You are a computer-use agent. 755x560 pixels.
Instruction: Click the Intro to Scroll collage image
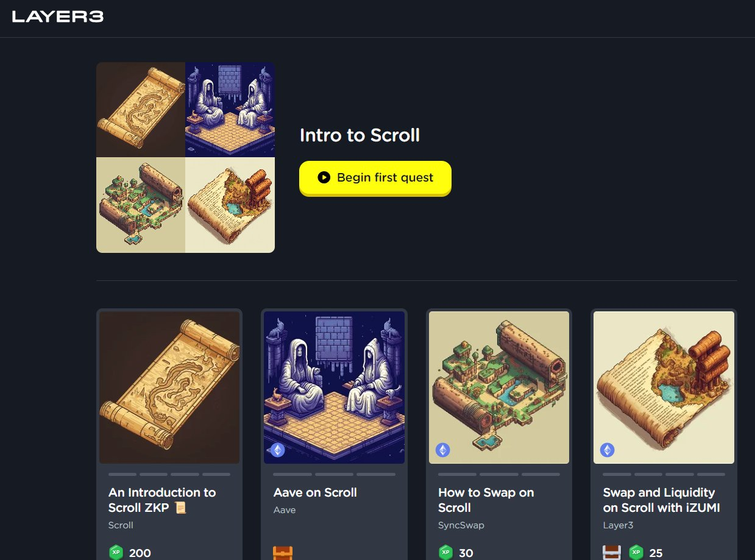point(185,157)
